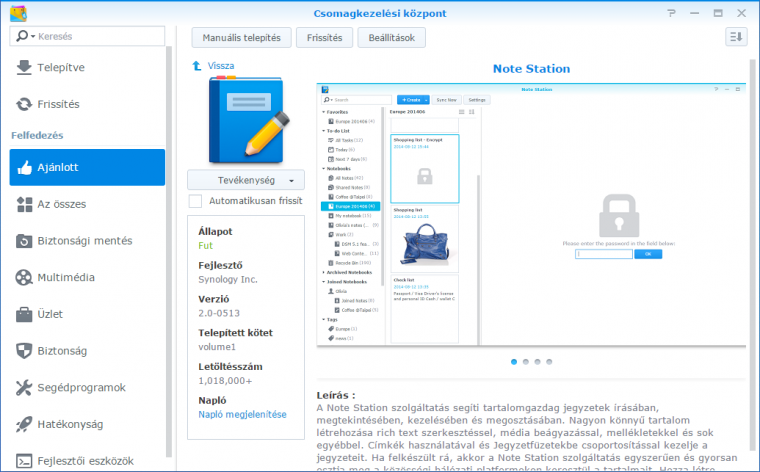Click the Keresés search field

(87, 36)
